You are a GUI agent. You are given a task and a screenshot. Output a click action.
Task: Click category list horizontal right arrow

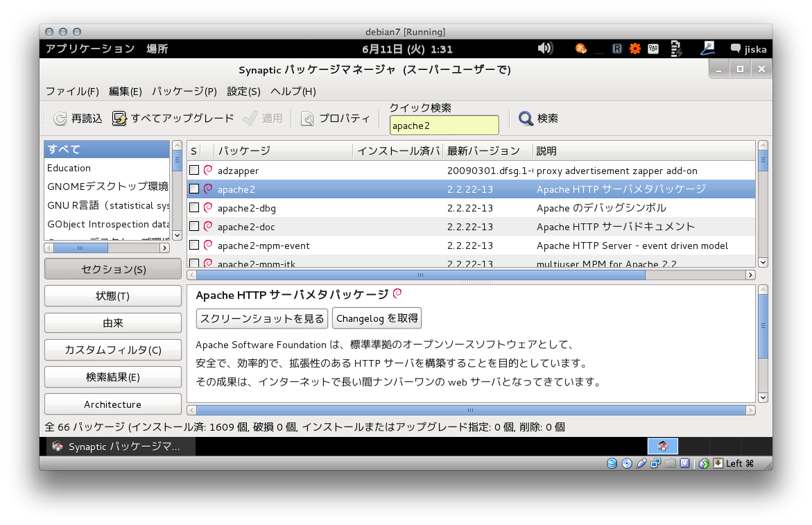pos(164,248)
